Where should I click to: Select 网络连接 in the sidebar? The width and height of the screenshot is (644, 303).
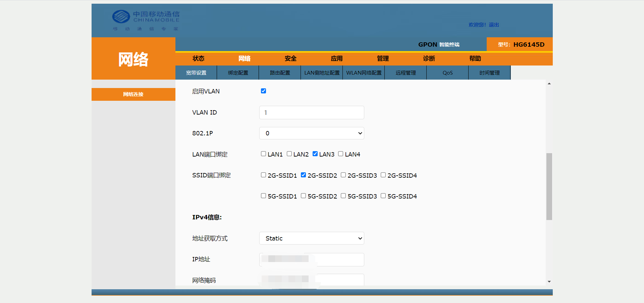[x=133, y=94]
